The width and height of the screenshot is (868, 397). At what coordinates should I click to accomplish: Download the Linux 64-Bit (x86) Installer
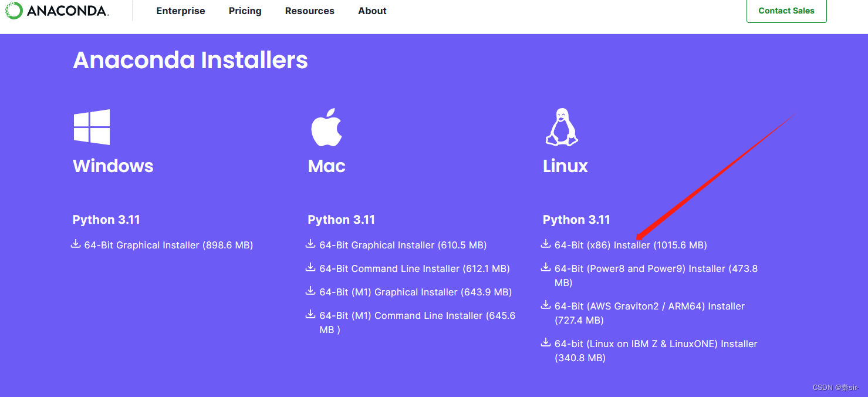click(631, 245)
